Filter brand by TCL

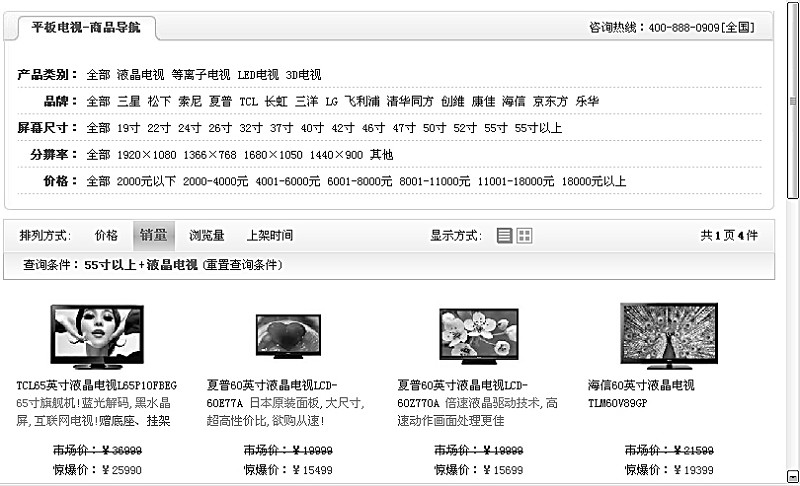248,101
